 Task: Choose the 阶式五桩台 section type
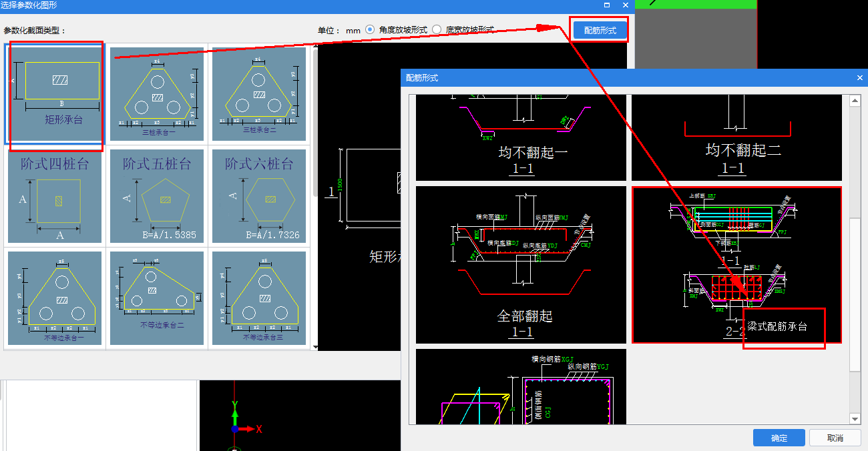pyautogui.click(x=157, y=195)
